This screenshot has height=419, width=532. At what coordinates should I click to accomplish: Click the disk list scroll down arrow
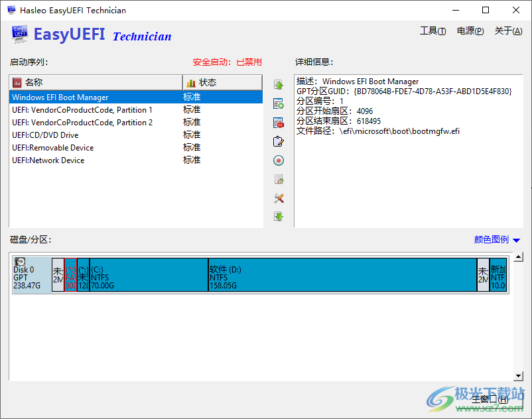[x=518, y=376]
